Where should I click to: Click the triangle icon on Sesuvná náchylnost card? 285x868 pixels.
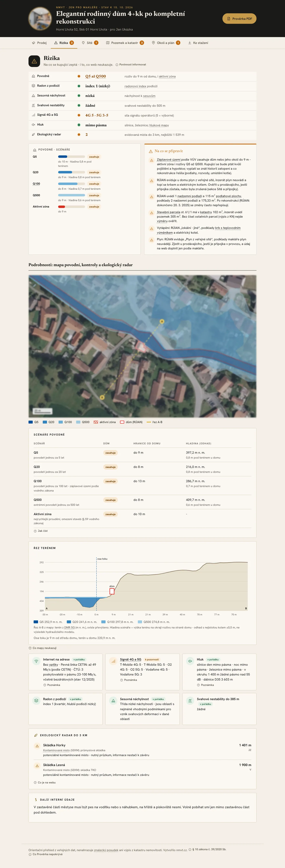pos(113,701)
